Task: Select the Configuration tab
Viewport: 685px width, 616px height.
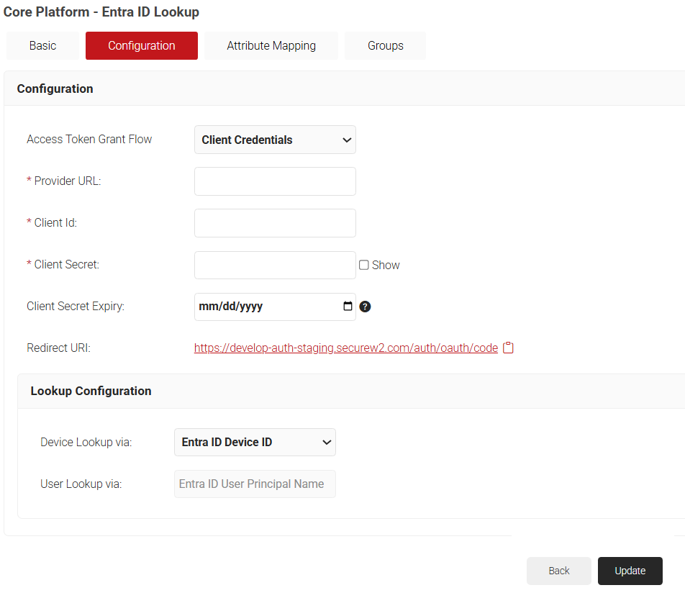Action: click(x=141, y=45)
